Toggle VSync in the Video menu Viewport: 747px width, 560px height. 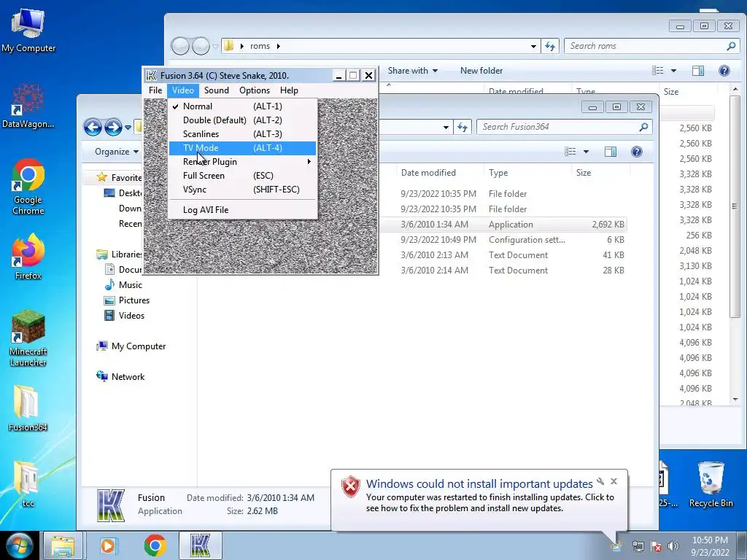[242, 189]
